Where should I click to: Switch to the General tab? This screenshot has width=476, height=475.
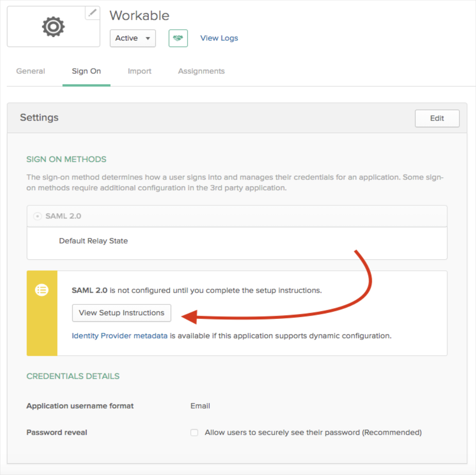coord(31,71)
